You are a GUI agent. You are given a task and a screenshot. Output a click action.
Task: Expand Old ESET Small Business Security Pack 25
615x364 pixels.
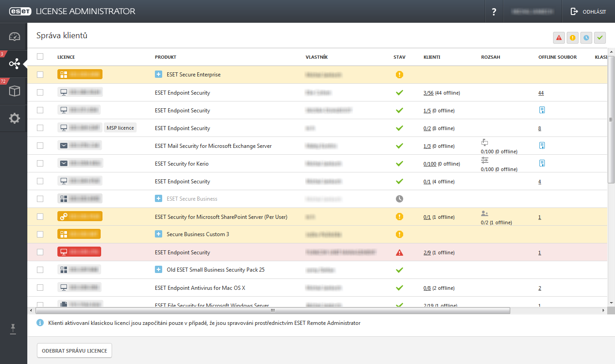click(159, 269)
